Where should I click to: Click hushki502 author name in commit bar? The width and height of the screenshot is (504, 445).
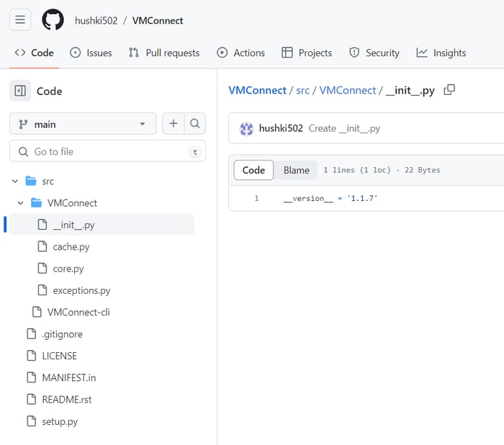(281, 128)
